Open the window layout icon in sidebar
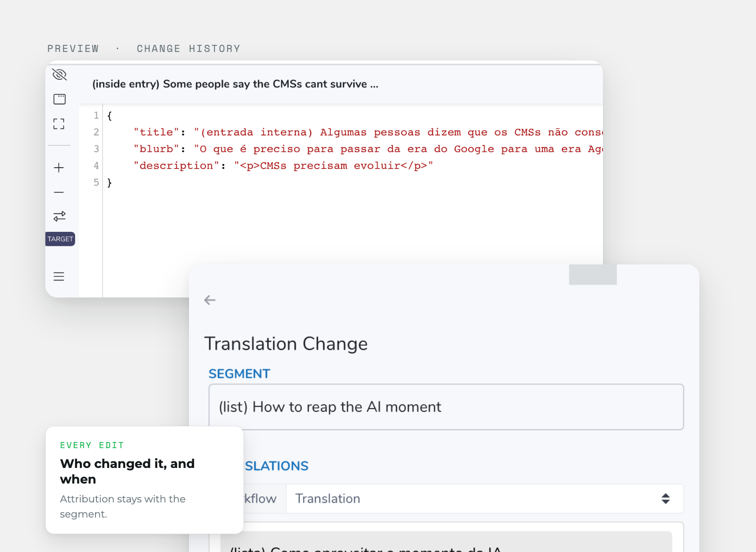Screen dimensions: 756x552 pos(60,99)
